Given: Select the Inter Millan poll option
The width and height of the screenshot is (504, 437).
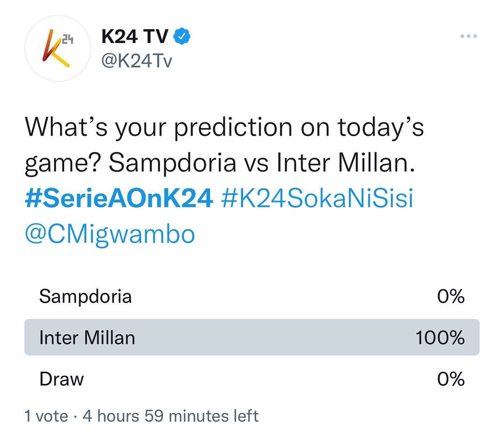Looking at the screenshot, I should pos(252,338).
